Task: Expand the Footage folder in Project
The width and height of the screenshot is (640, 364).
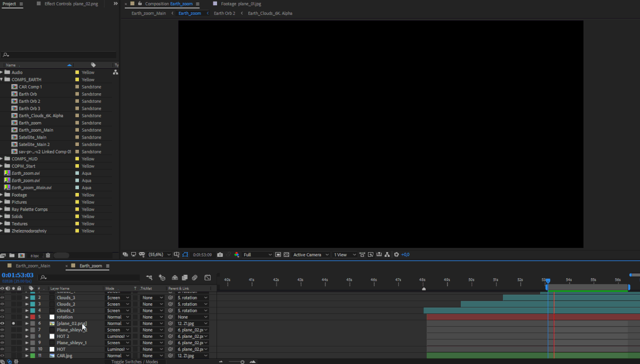Action: pyautogui.click(x=2, y=195)
